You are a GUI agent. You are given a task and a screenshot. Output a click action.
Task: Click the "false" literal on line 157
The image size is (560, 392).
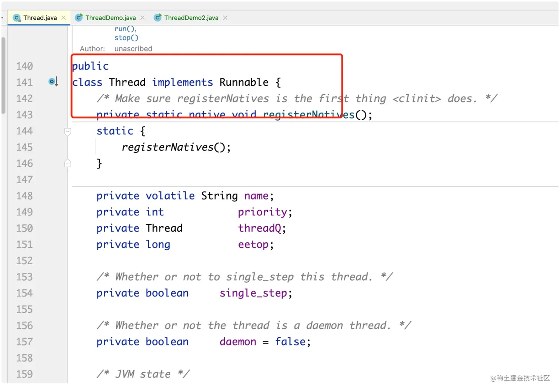click(x=290, y=342)
